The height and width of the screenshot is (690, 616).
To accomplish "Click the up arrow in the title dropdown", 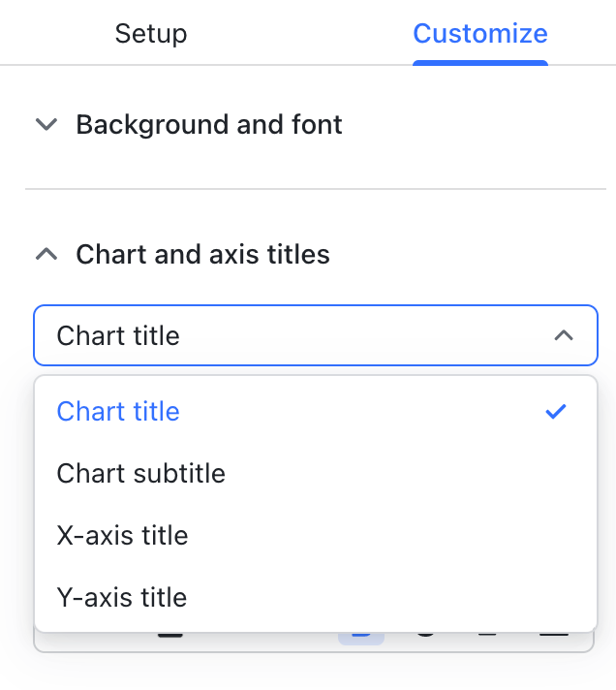I will pyautogui.click(x=564, y=336).
